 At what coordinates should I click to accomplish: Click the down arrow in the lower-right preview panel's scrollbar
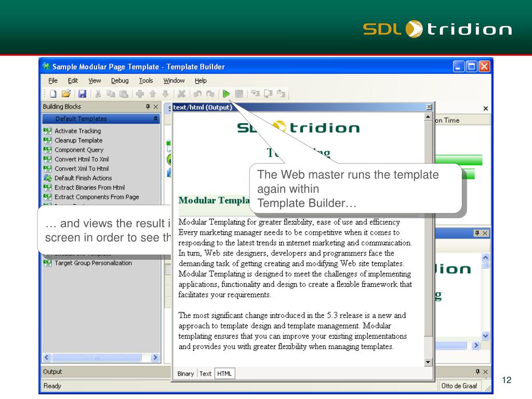coord(486,336)
